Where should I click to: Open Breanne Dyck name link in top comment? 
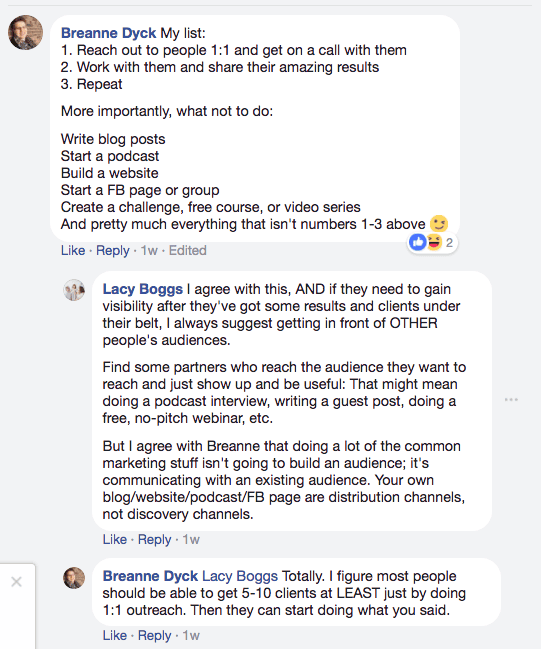108,33
